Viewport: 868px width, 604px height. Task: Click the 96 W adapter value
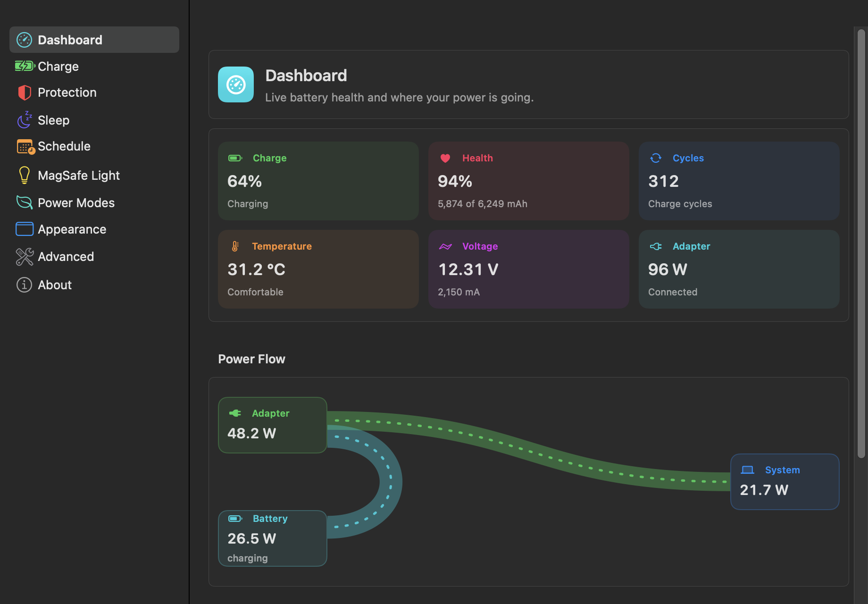(x=668, y=269)
